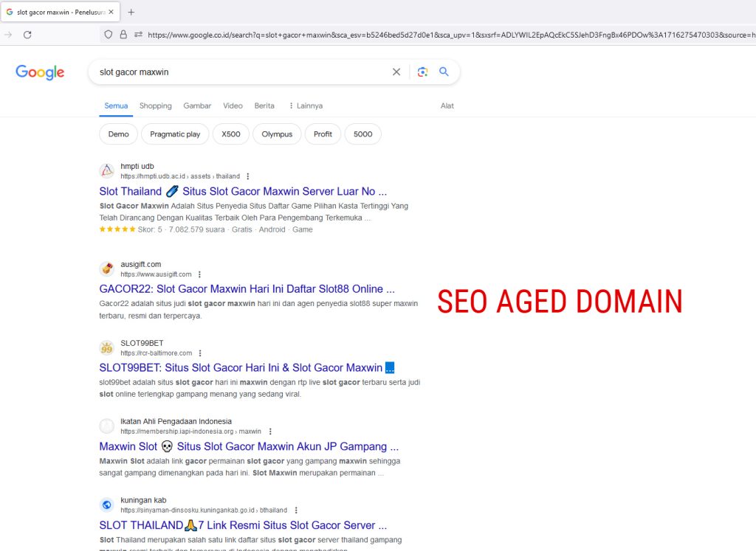The image size is (756, 551).
Task: Click the five-star rating Skor: 5
Action: 131,229
